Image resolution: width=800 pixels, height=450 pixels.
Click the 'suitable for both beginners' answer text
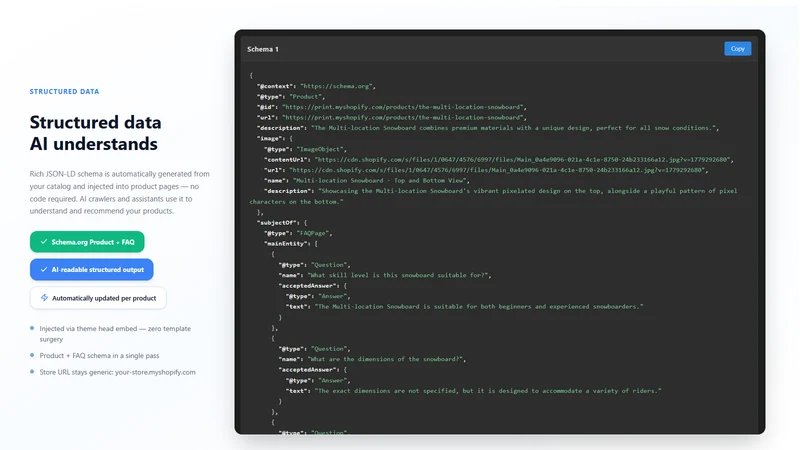point(479,307)
